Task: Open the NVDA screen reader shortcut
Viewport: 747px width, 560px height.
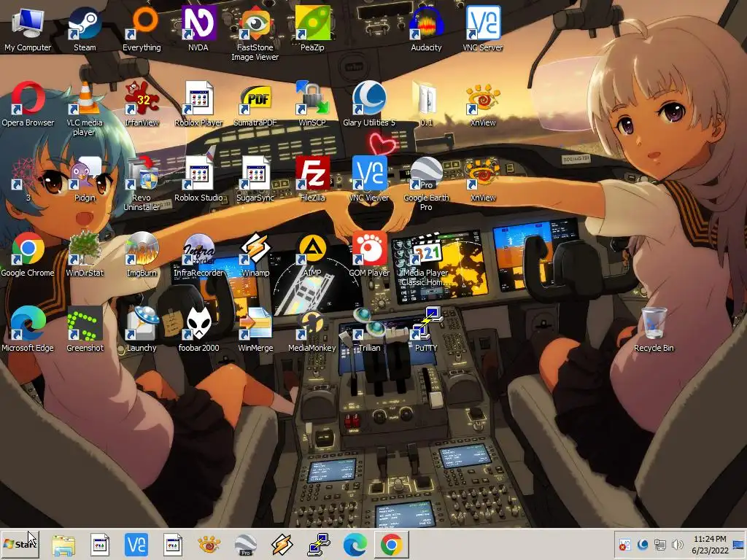Action: pos(198,28)
